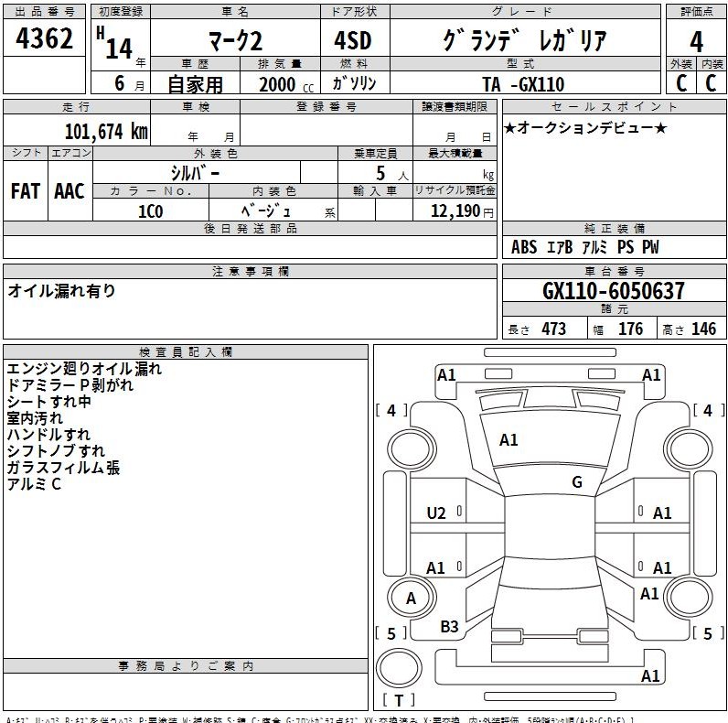Viewport: 728px width, 723px height.
Task: Select the note ハンドルすれ
Action: [48, 435]
